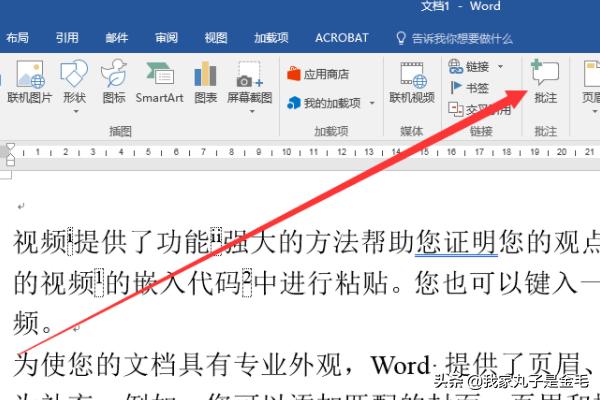The image size is (600, 400).
Task: Click the horizontal ruler above the document
Action: coord(300,154)
